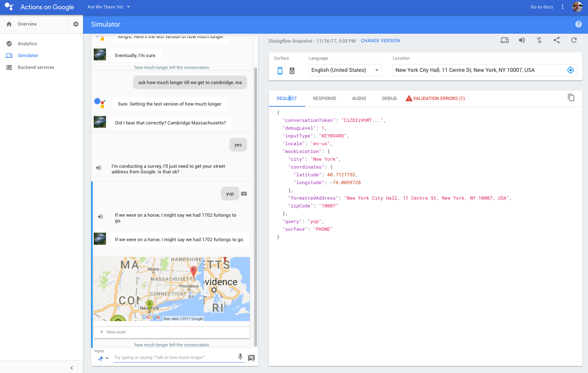Click the devices display icon in simulator toolbar
Screen dimensions: 588x373
coord(505,40)
